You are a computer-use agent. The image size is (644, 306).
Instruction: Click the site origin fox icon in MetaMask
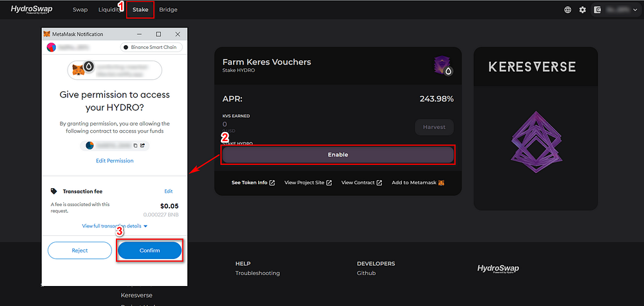click(x=79, y=70)
